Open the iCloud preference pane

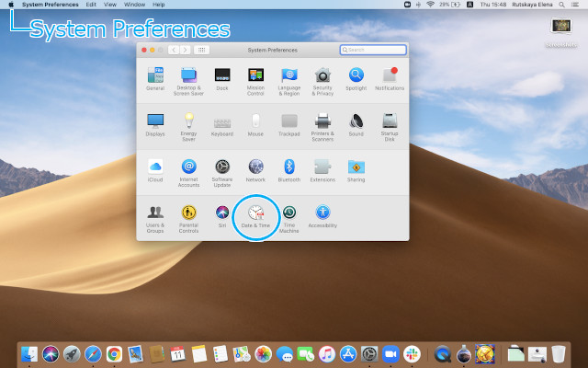155,170
